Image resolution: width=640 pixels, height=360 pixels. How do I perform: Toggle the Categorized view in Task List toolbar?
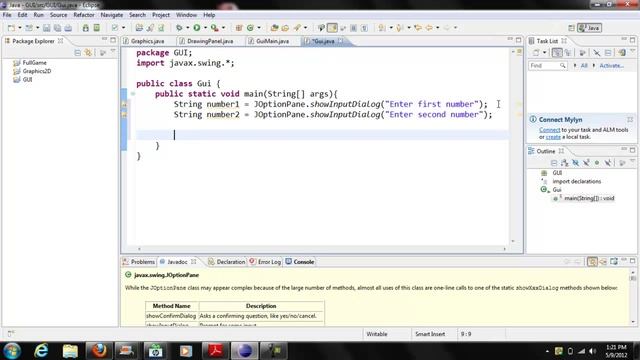557,53
